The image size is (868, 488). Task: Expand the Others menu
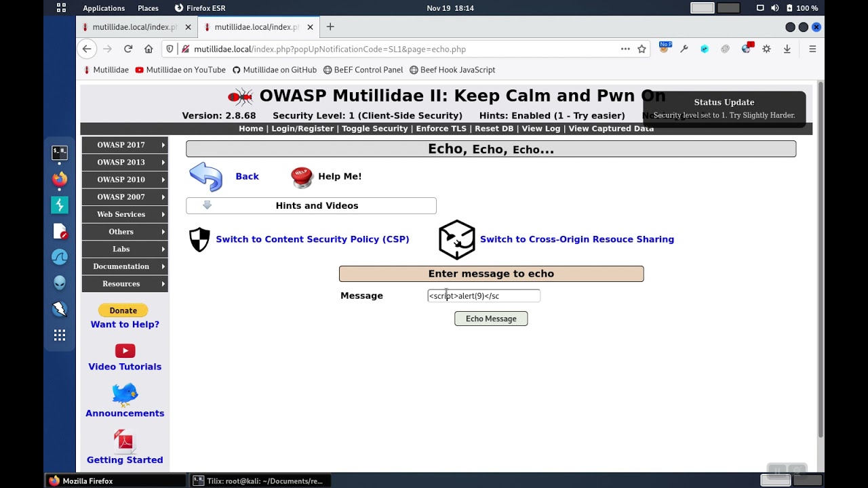click(x=125, y=232)
